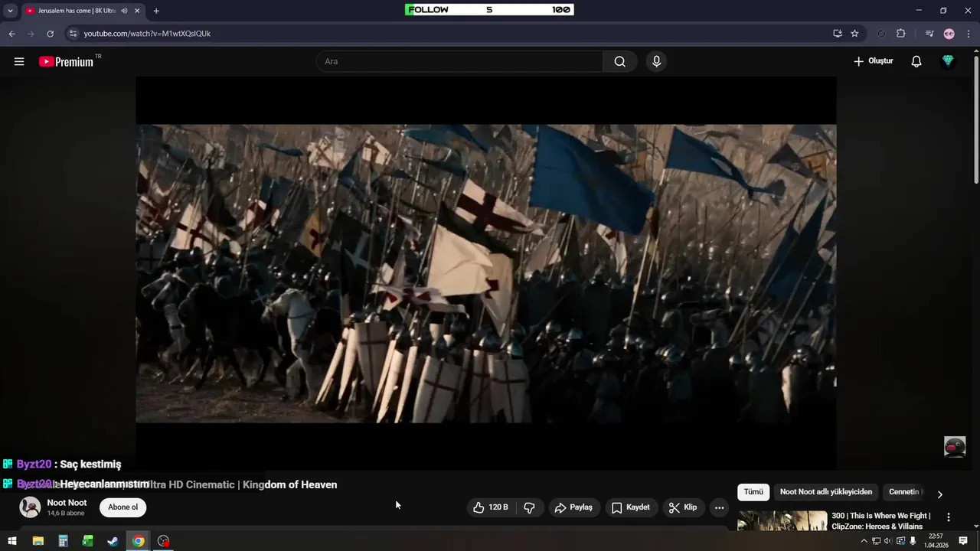Open Chrome extensions puzzle icon

click(901, 34)
